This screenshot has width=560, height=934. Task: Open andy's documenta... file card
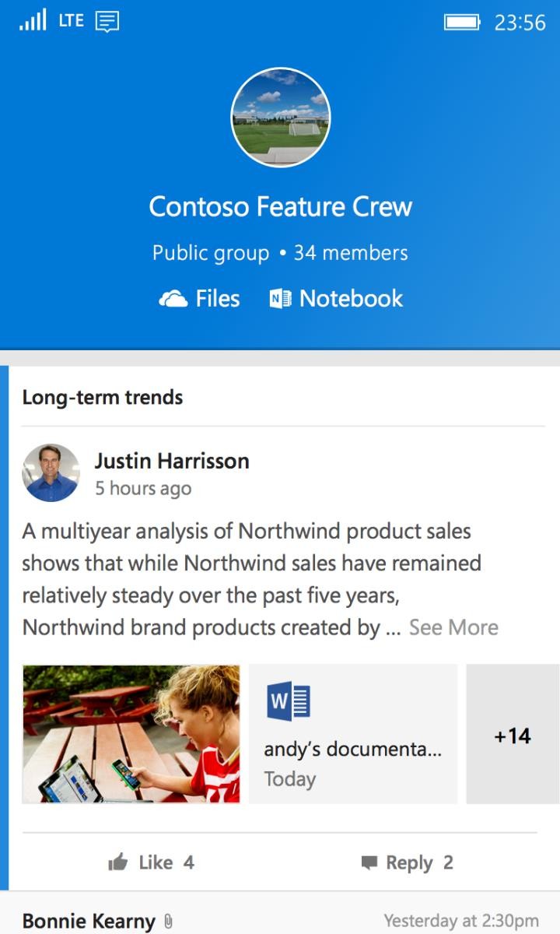click(353, 734)
